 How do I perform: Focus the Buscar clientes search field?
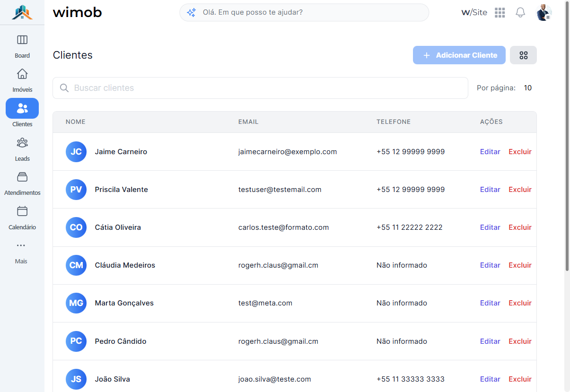260,88
